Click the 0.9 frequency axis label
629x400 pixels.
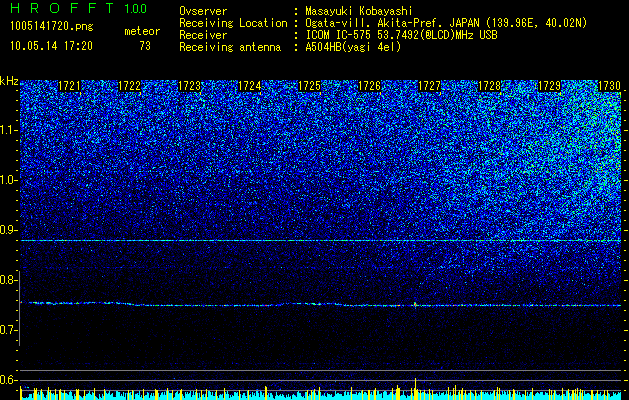9,230
